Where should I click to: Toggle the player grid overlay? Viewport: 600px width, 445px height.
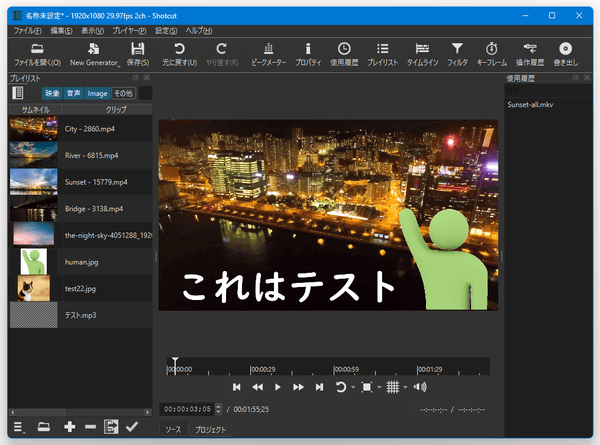393,387
